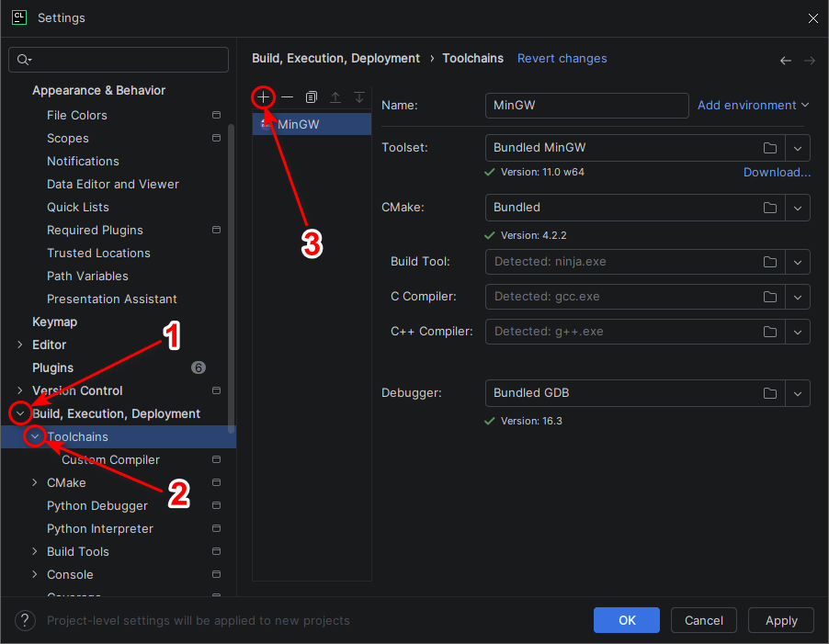Browse folder for CMake path
The image size is (829, 644).
pos(770,208)
